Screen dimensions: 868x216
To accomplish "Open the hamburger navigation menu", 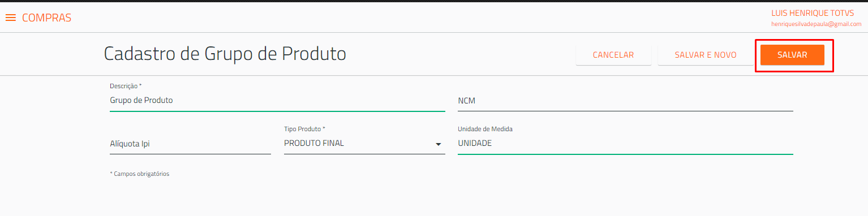I will pos(10,18).
